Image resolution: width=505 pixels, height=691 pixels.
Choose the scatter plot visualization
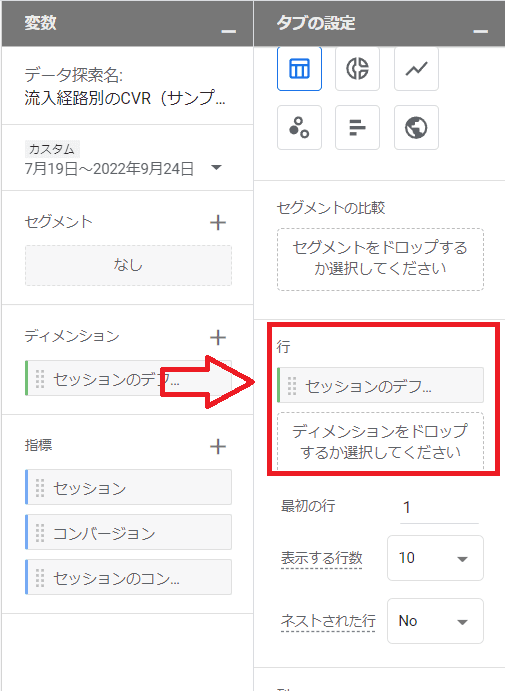coord(299,127)
